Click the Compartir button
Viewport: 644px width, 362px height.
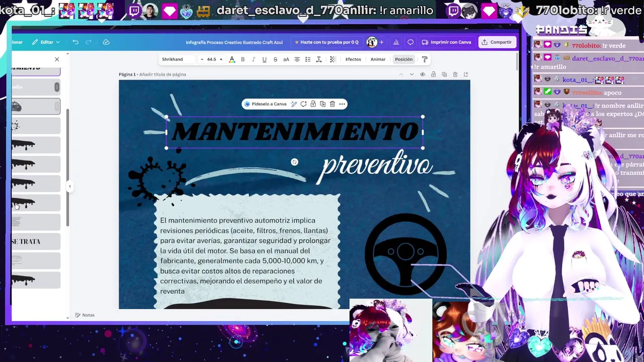(497, 42)
